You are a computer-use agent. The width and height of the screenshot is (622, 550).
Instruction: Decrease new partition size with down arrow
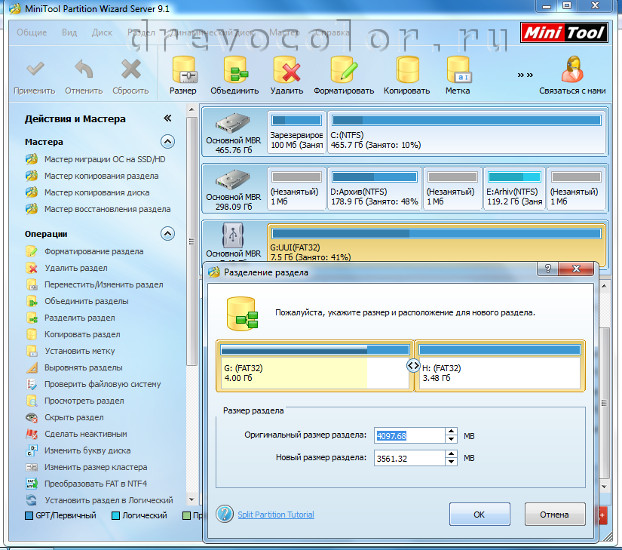tap(451, 462)
